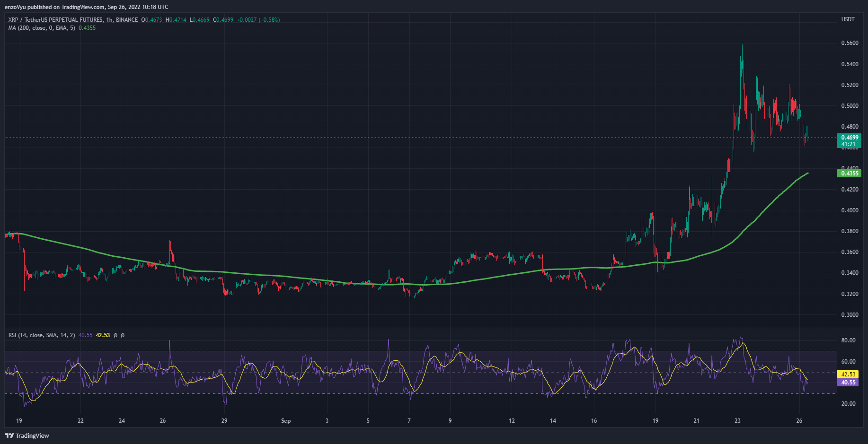Screen dimensions: 868x444
Task: Click the 0.4000 price axis label
Action: click(x=850, y=210)
